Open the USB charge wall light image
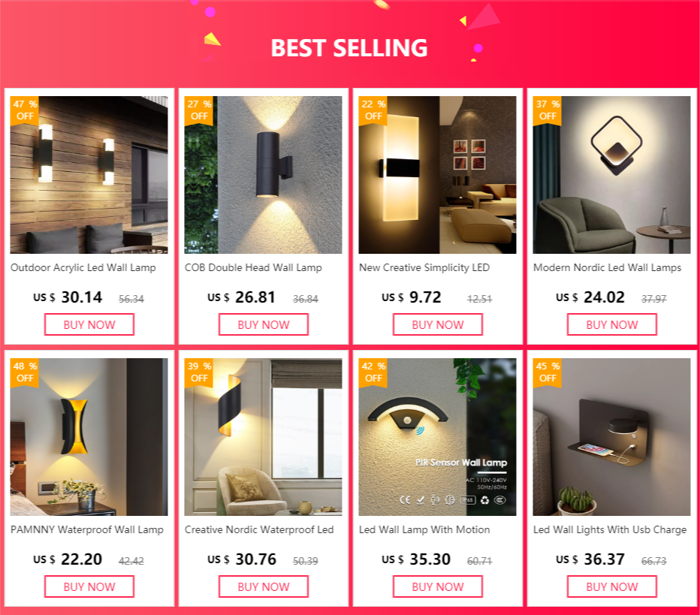 (x=611, y=437)
